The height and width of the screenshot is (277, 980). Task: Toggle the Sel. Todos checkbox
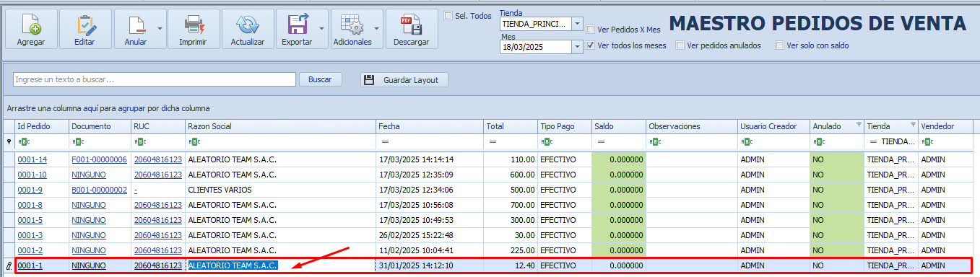(x=448, y=16)
